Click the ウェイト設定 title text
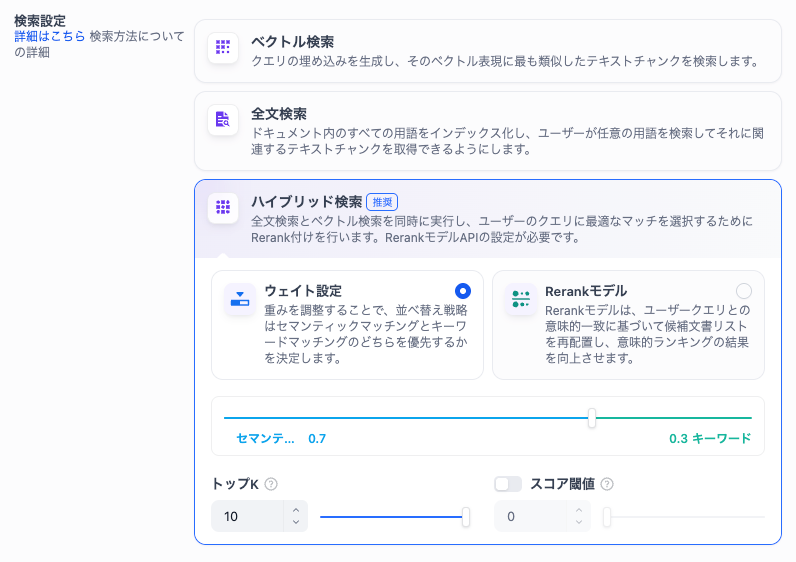 click(303, 291)
